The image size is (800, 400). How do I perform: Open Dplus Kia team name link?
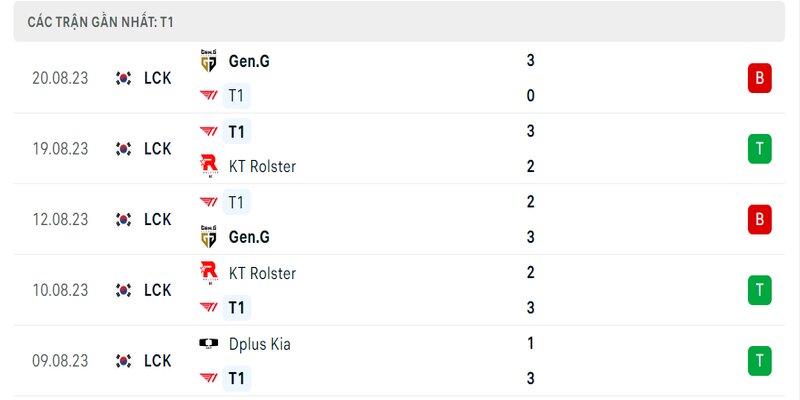260,344
